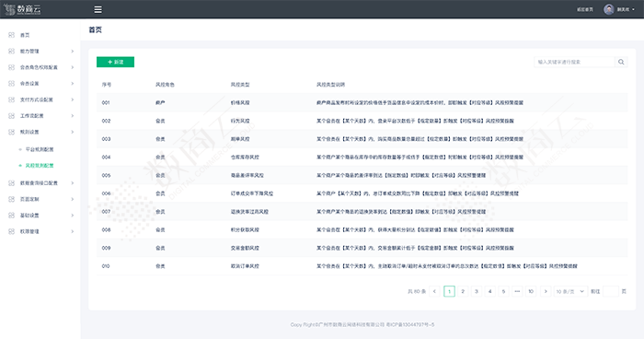Click the 首页 breadcrumb title
The width and height of the screenshot is (644, 339).
tap(96, 29)
